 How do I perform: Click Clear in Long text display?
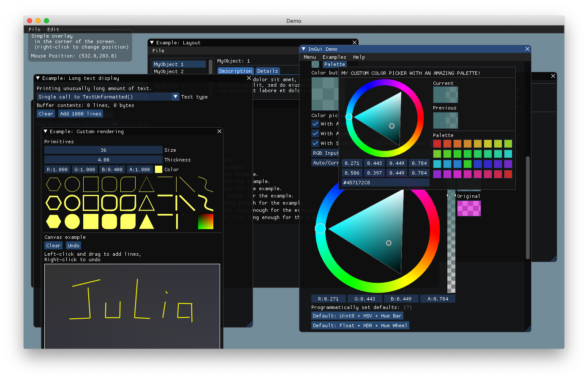coord(46,114)
